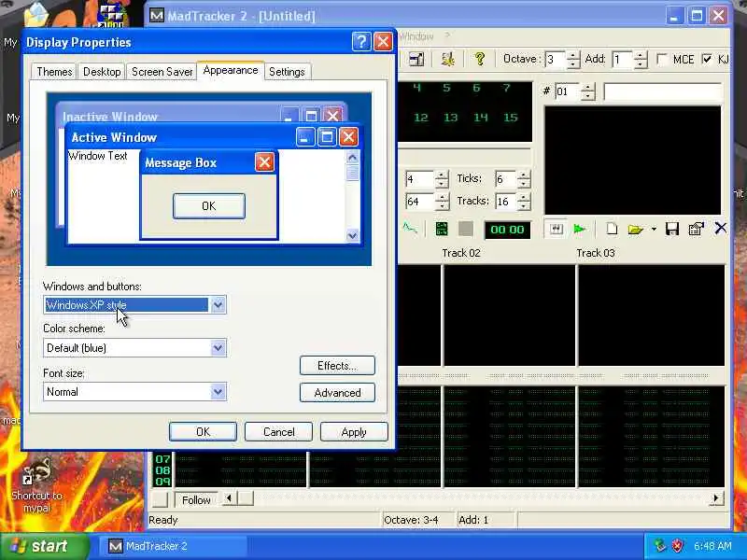The width and height of the screenshot is (747, 560).
Task: Increase instrument number 01 with its up arrow
Action: [588, 87]
